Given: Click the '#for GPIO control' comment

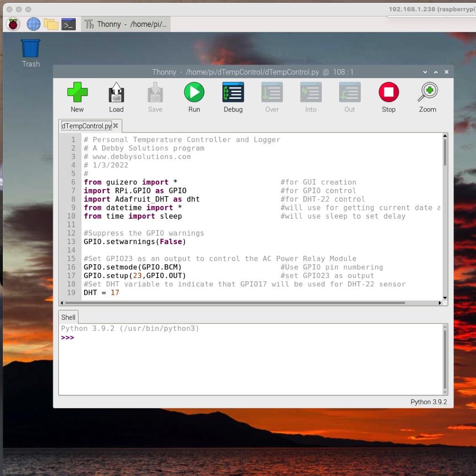Looking at the screenshot, I should (x=318, y=190).
